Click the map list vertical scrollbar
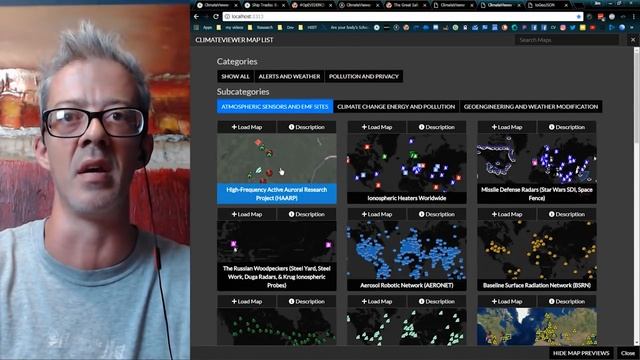 click(x=636, y=196)
